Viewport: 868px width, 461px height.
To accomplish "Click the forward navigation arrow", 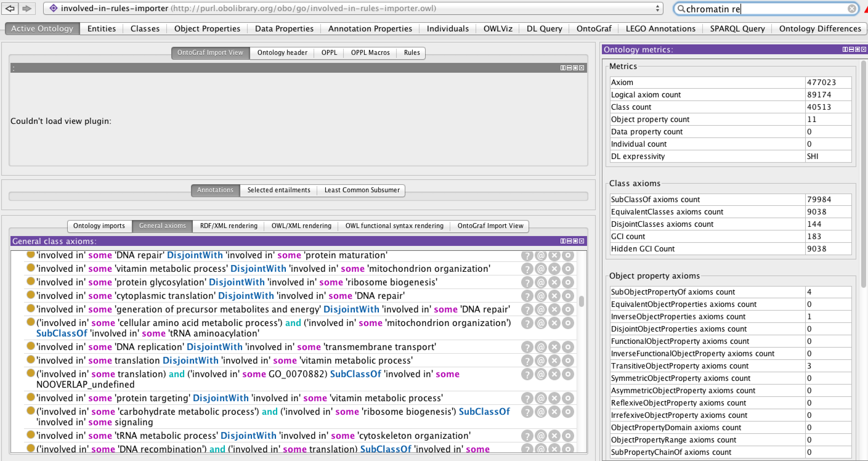I will pos(27,8).
